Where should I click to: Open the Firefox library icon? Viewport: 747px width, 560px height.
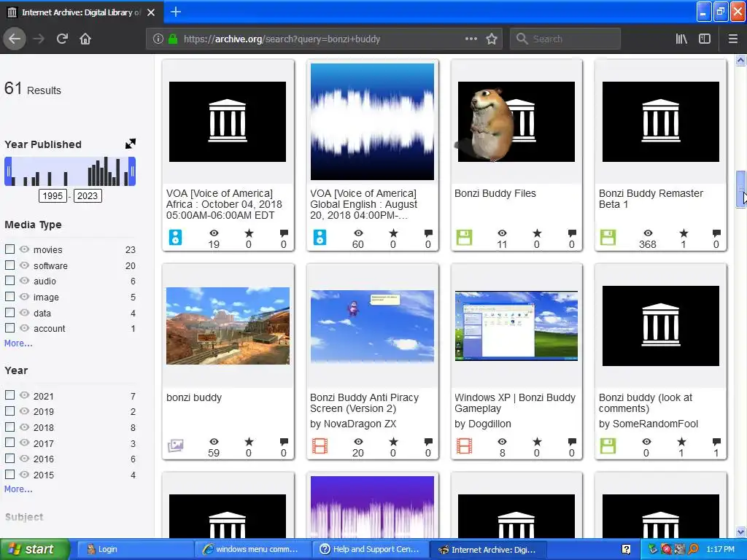pyautogui.click(x=681, y=39)
